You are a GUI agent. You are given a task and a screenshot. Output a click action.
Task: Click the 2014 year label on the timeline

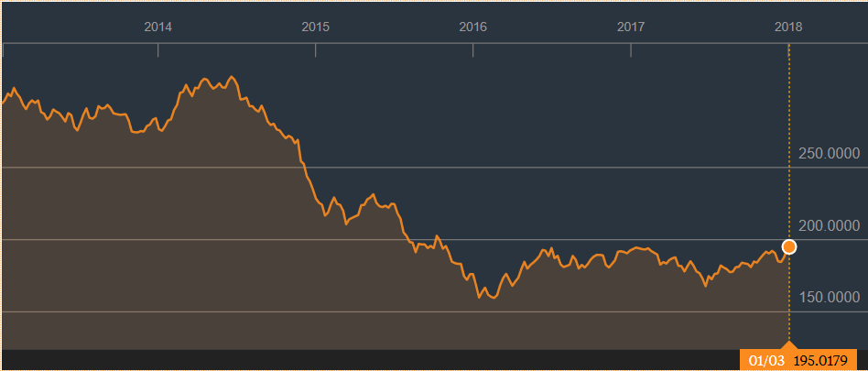click(157, 27)
